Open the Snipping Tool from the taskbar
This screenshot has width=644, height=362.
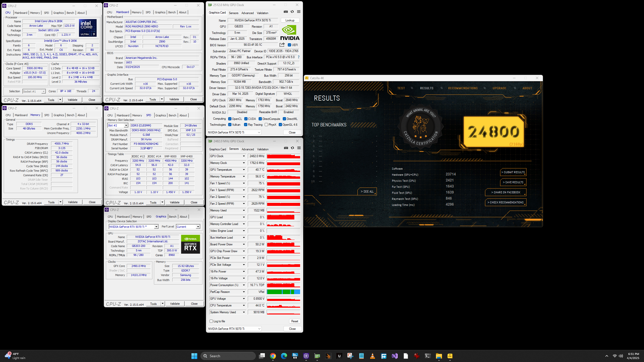(x=350, y=356)
